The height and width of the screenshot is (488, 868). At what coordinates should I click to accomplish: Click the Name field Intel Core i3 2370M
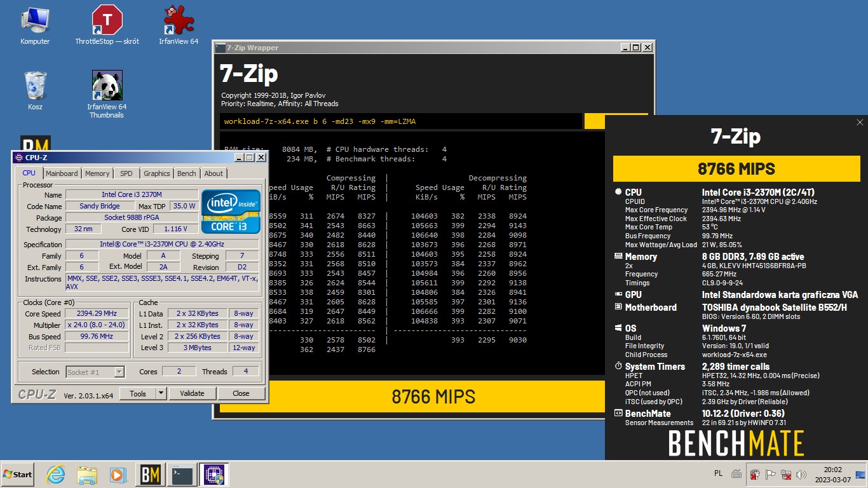pyautogui.click(x=132, y=194)
